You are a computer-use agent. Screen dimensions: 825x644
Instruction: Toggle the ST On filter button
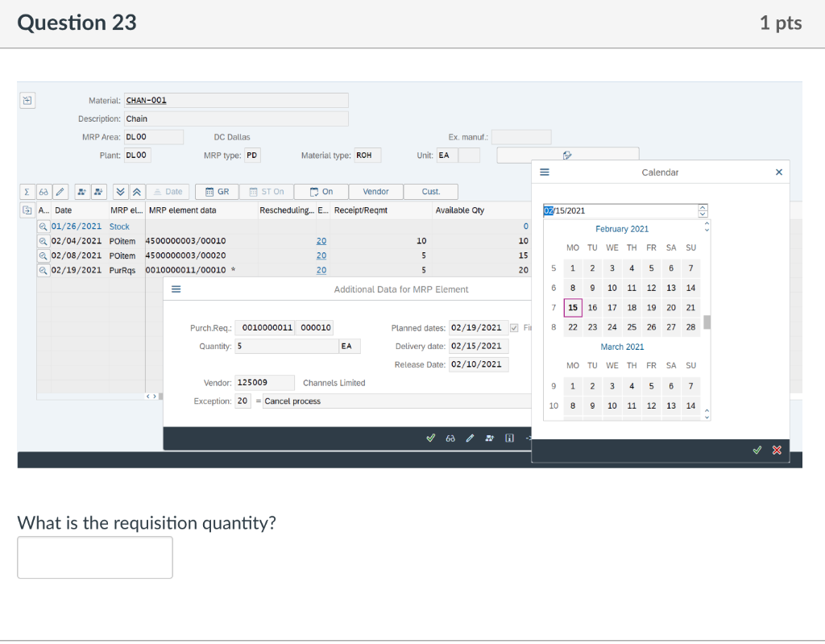266,191
